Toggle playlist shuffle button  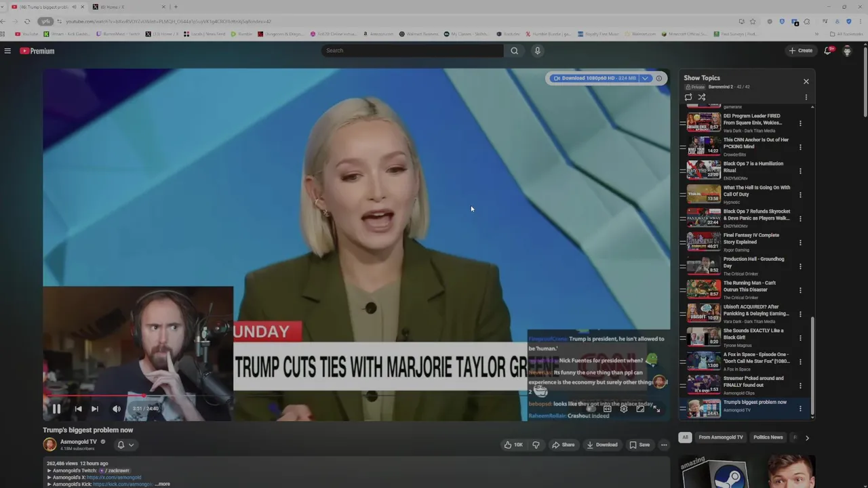pos(702,98)
